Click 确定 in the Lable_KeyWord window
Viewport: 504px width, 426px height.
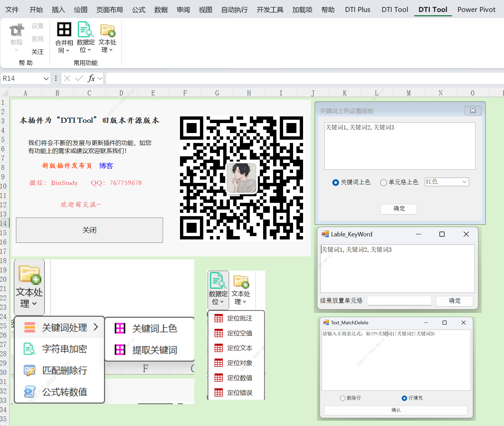click(454, 301)
